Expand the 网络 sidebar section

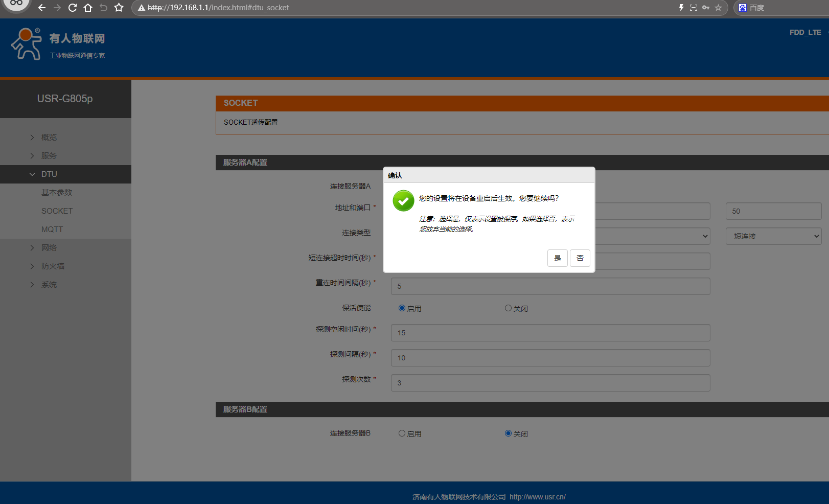[49, 248]
